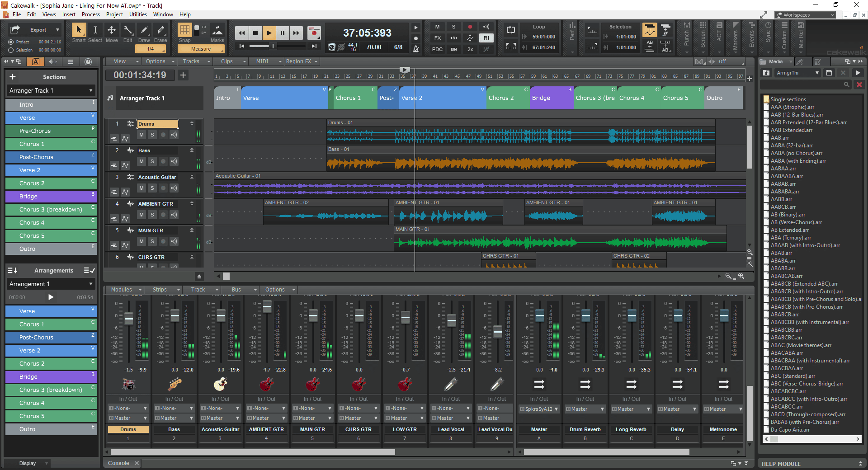Solo the Acoustic Guitar track
The height and width of the screenshot is (470, 868).
pyautogui.click(x=152, y=188)
